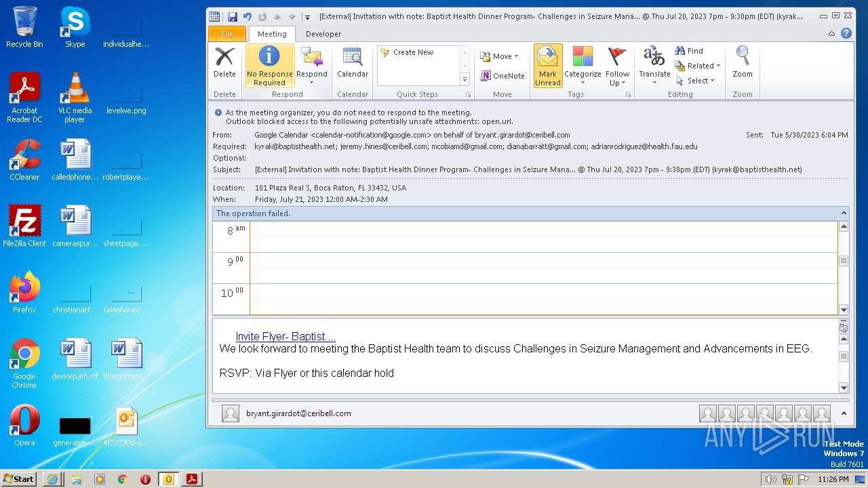Click No Response Required button
This screenshot has width=868, height=488.
269,66
